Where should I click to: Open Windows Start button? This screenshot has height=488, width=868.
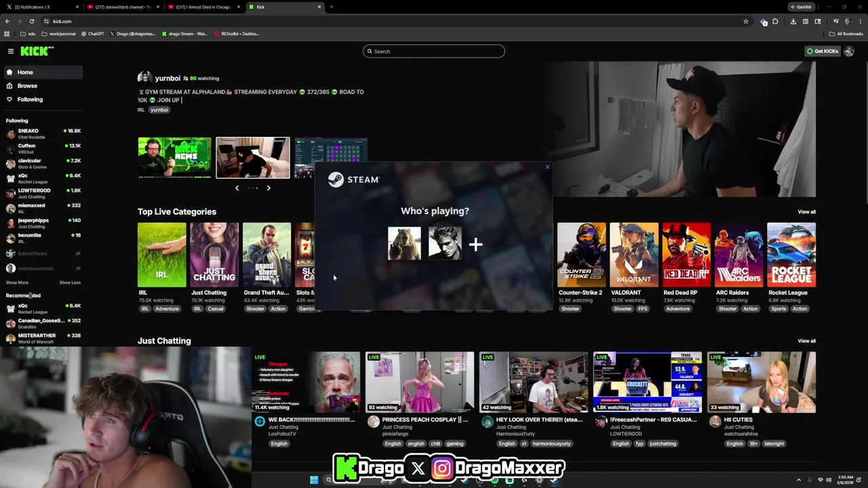point(314,480)
